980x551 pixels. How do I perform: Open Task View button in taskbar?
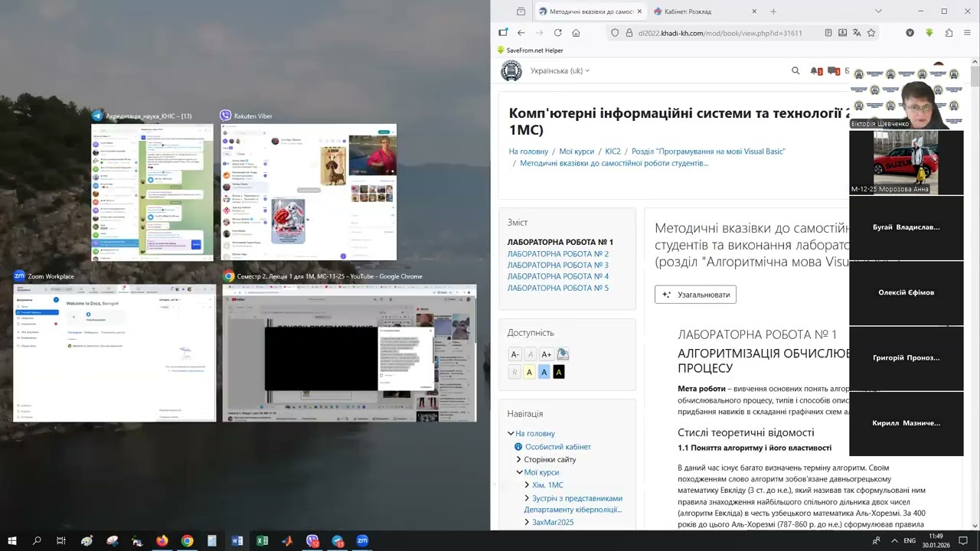tap(61, 541)
